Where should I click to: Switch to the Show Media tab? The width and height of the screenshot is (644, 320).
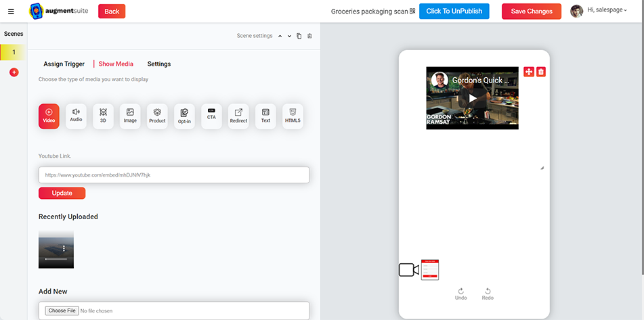116,64
